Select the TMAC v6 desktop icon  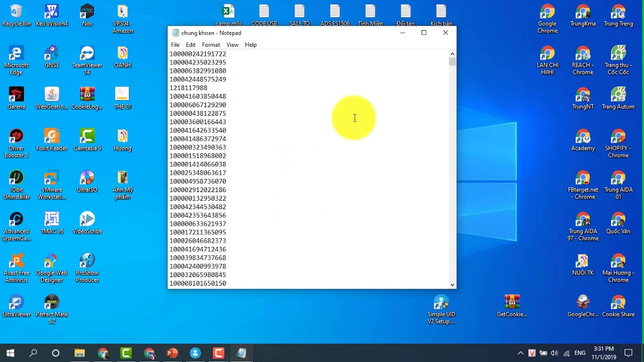point(51,223)
